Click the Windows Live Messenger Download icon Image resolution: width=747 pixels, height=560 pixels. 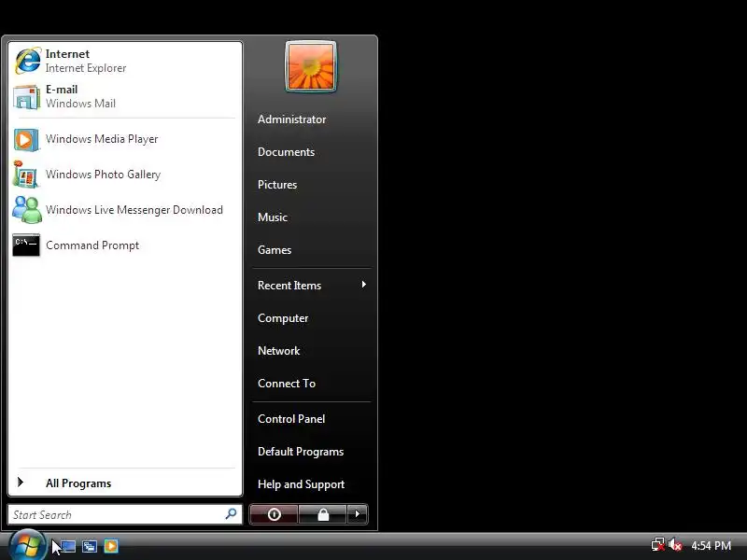click(27, 209)
